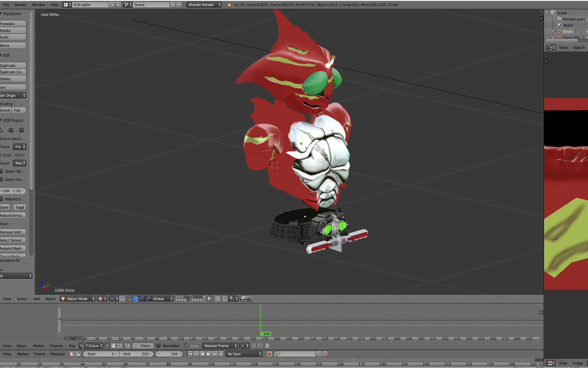Open Render menu
The width and height of the screenshot is (588, 368).
(x=21, y=5)
